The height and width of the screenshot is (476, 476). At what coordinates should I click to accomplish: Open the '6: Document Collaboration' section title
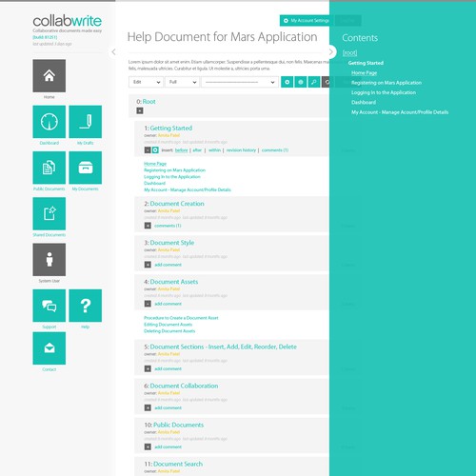pyautogui.click(x=181, y=386)
